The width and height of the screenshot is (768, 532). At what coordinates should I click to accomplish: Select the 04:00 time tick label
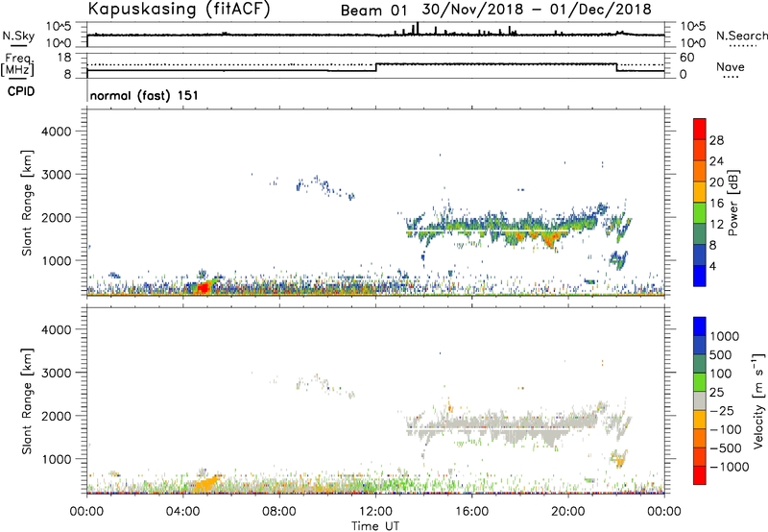(183, 512)
